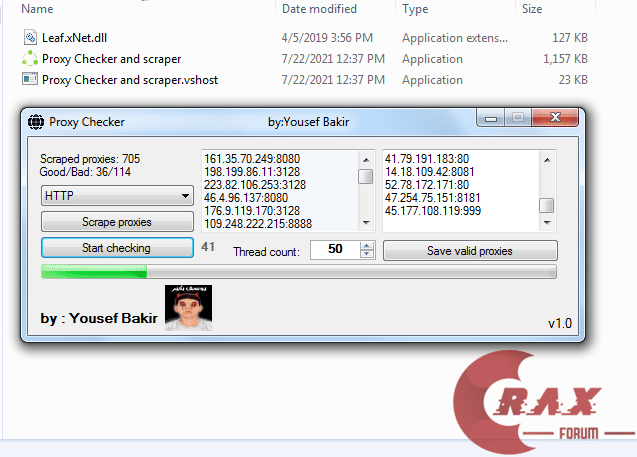Screen dimensions: 637x457
Task: Select valid proxy 52.78.172.171:80
Action: pyautogui.click(x=427, y=185)
